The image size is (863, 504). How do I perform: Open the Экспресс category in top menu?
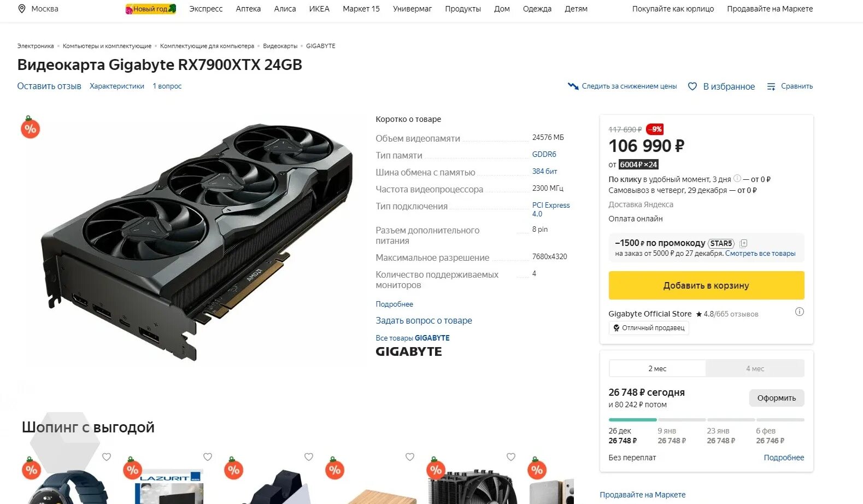pyautogui.click(x=206, y=9)
